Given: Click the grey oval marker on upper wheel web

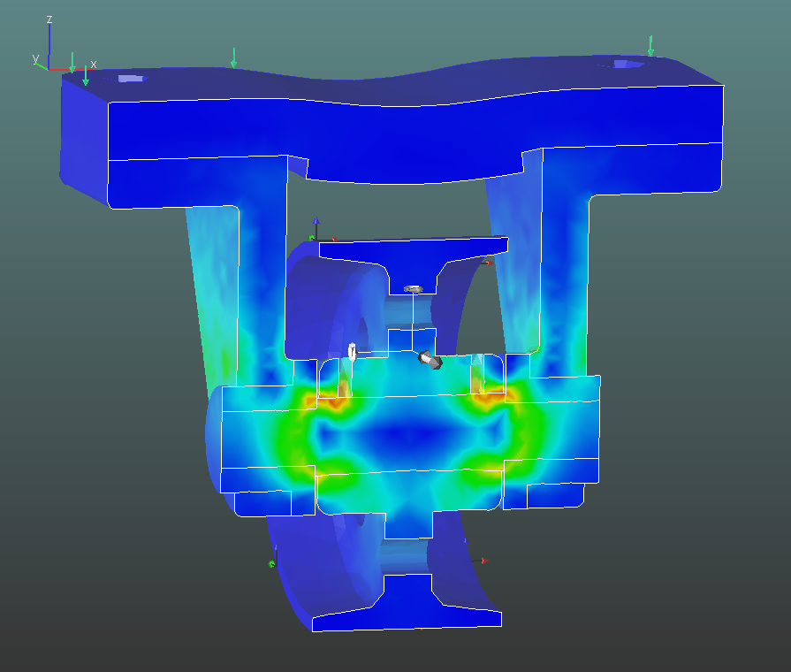Looking at the screenshot, I should (413, 288).
